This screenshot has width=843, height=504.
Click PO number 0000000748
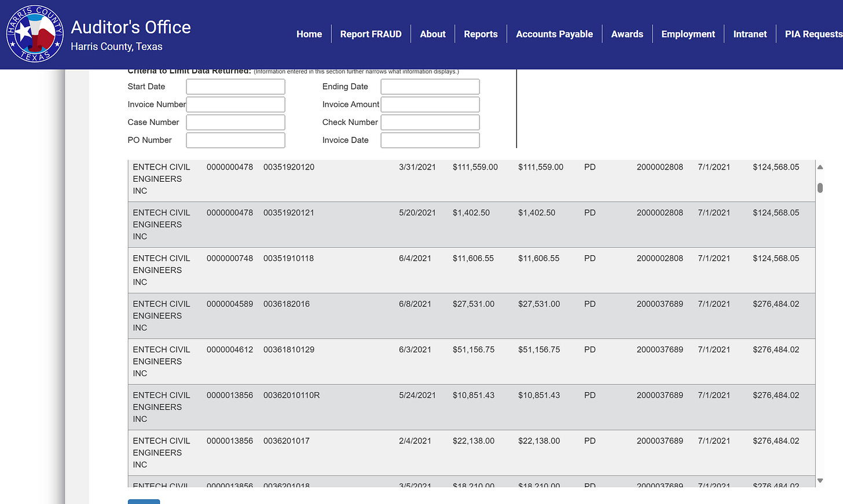(230, 259)
